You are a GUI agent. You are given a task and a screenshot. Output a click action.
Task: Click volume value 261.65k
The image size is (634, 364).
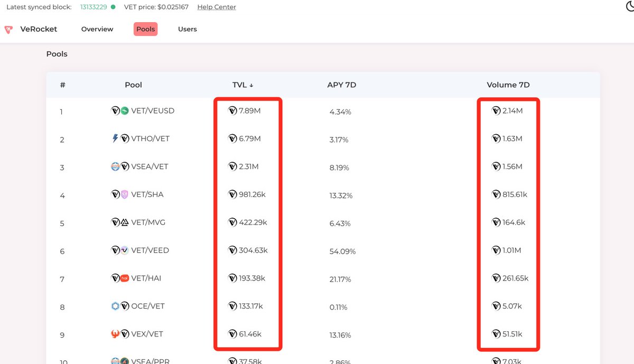(x=515, y=278)
